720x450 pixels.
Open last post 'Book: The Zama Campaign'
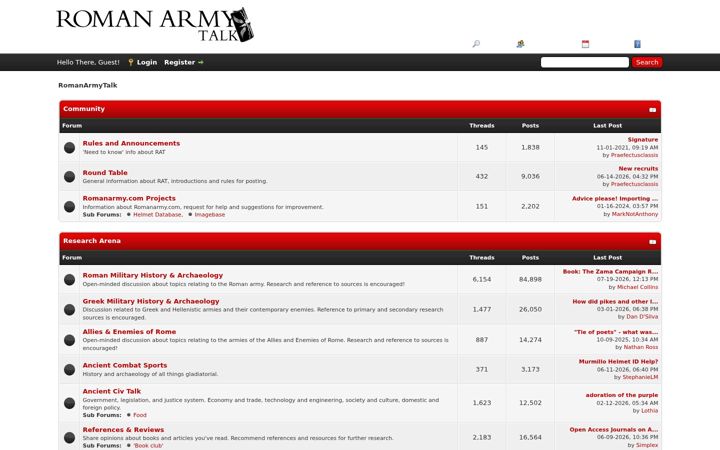(x=610, y=271)
